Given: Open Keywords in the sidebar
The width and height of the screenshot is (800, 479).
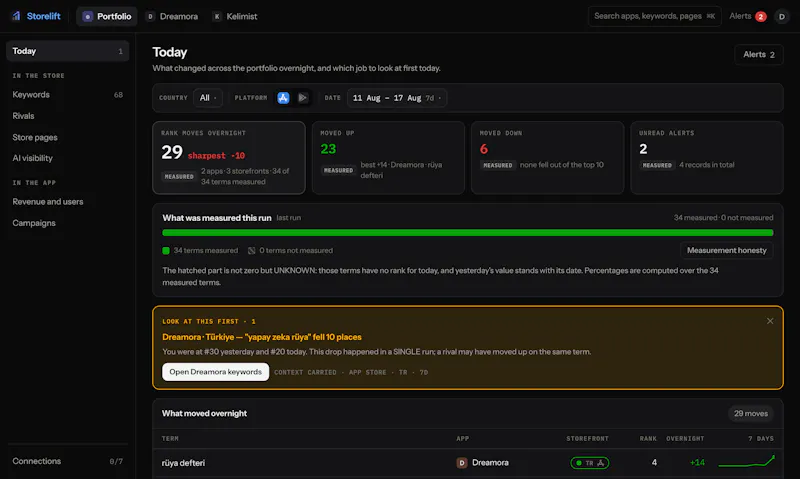Looking at the screenshot, I should tap(67, 94).
